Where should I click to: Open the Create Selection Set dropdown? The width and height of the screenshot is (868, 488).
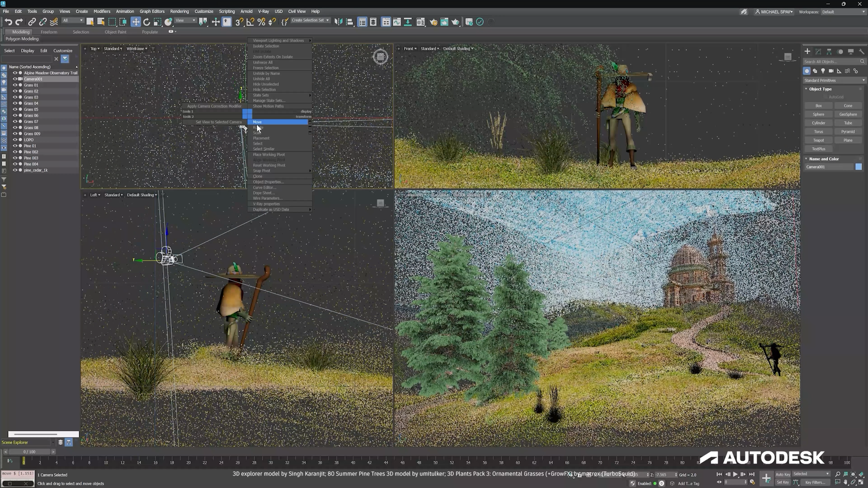310,20
